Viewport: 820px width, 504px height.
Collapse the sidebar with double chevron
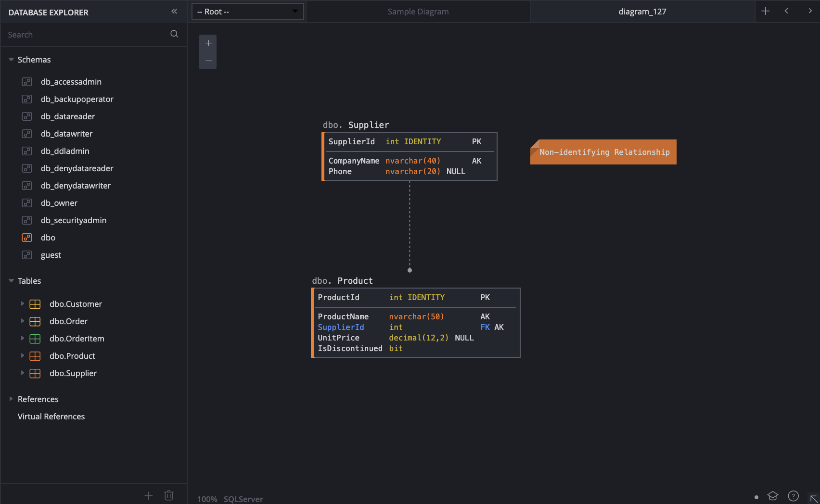174,11
